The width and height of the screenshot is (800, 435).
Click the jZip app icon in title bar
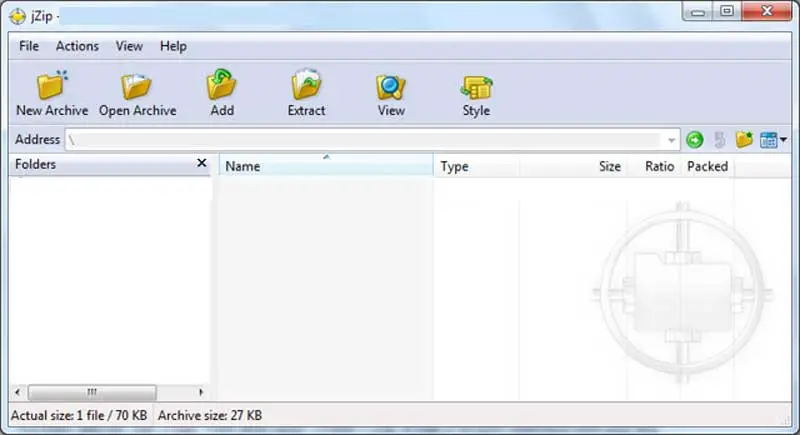click(17, 16)
